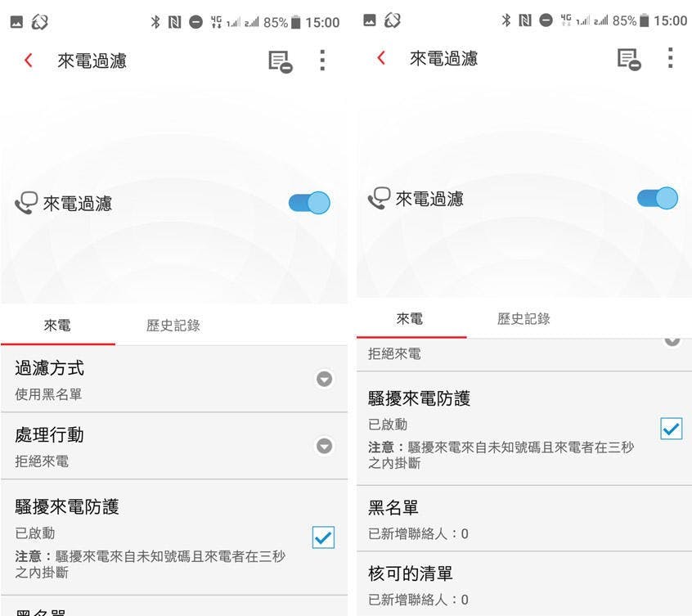This screenshot has width=692, height=616.
Task: Open three-dot overflow menu in right screen
Action: [671, 58]
